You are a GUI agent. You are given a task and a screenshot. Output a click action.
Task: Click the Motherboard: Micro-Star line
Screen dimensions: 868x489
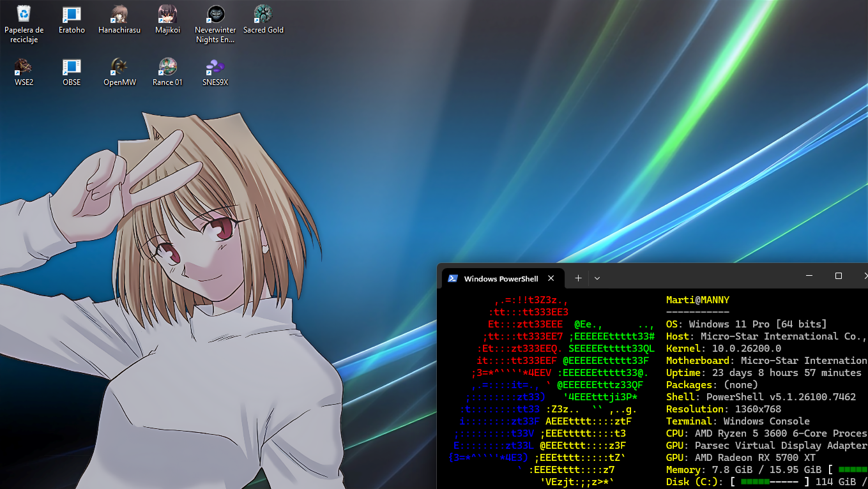tap(766, 361)
